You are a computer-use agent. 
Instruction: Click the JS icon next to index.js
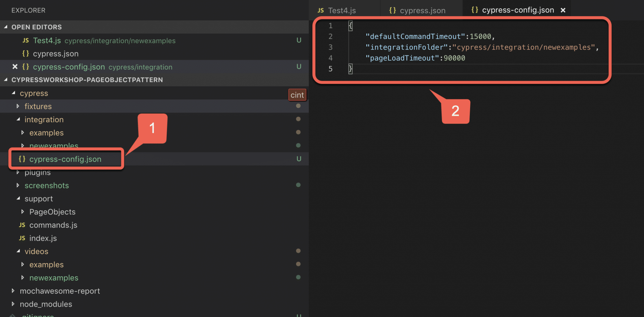[22, 238]
